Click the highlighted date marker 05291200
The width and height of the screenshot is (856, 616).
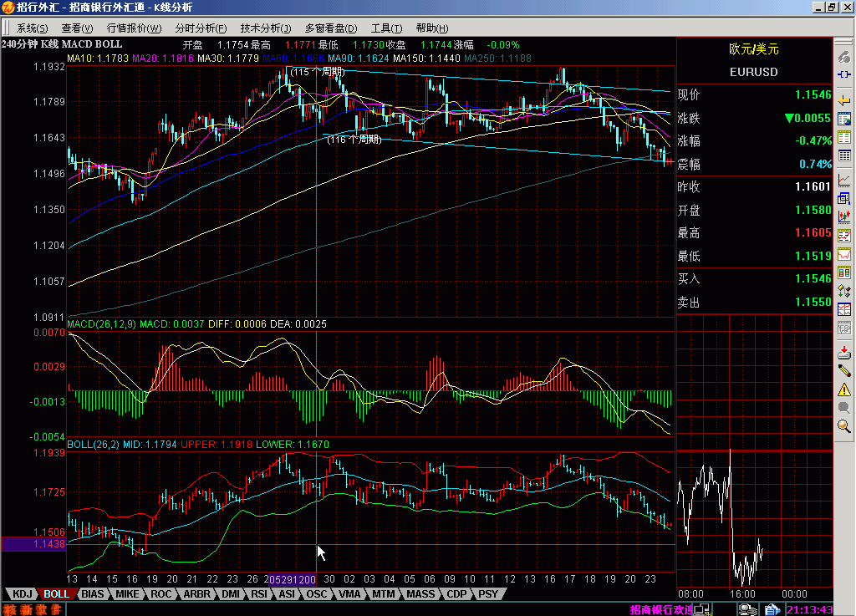(x=293, y=579)
